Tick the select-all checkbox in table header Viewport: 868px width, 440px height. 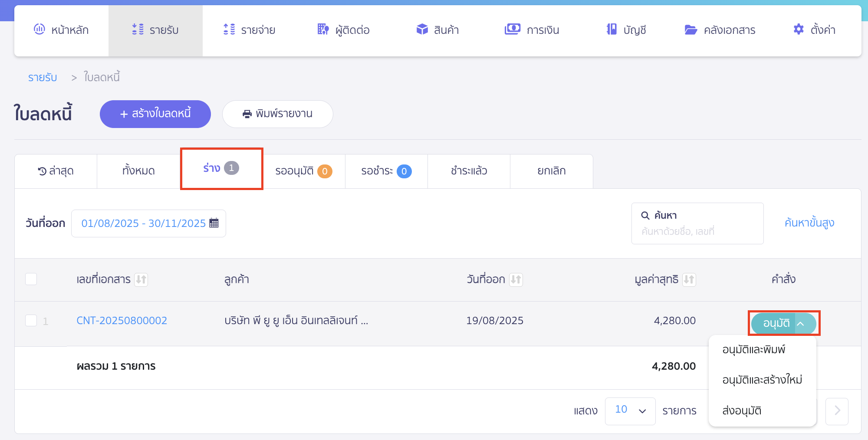tap(31, 279)
